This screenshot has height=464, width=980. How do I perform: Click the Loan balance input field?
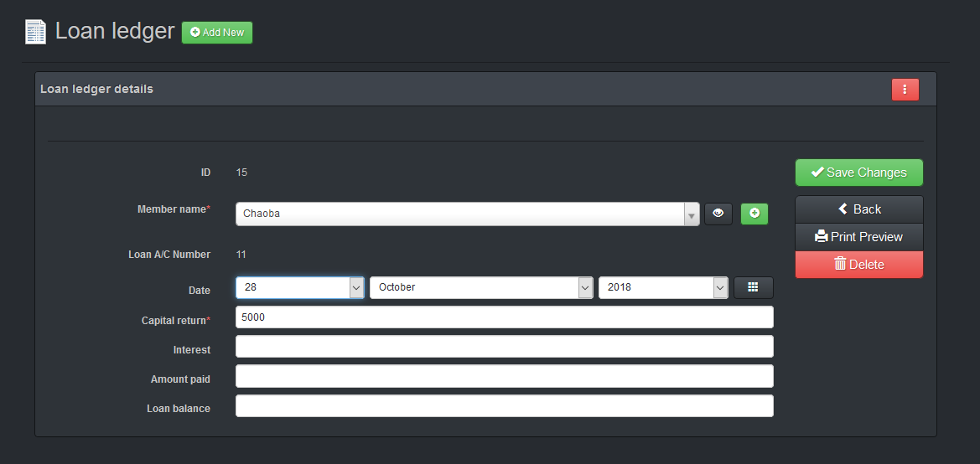point(505,406)
